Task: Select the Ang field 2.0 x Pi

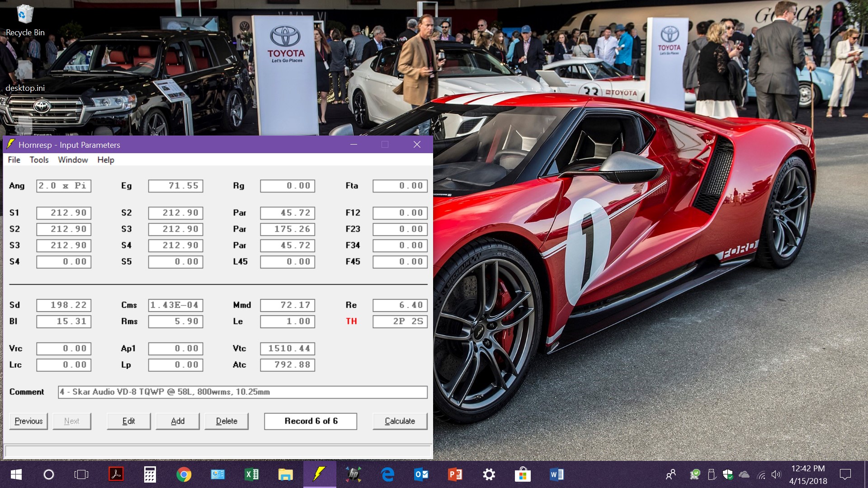Action: (x=64, y=186)
